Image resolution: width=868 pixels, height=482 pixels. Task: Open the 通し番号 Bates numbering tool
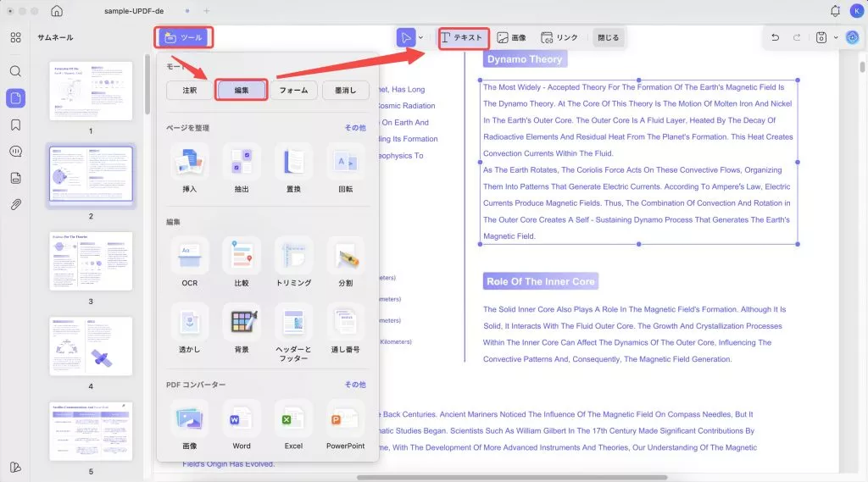click(x=346, y=322)
